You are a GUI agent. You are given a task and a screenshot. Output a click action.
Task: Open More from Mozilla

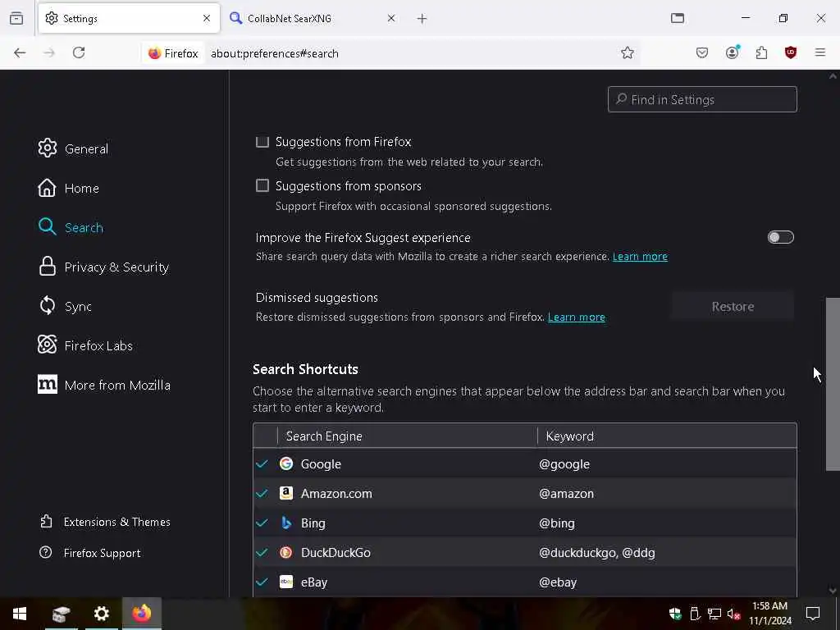104,385
